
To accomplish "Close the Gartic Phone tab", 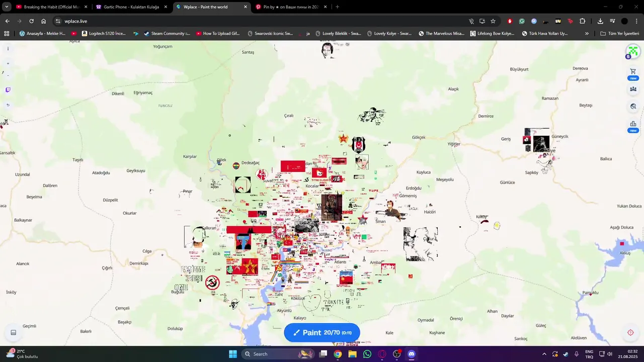I will click(166, 7).
